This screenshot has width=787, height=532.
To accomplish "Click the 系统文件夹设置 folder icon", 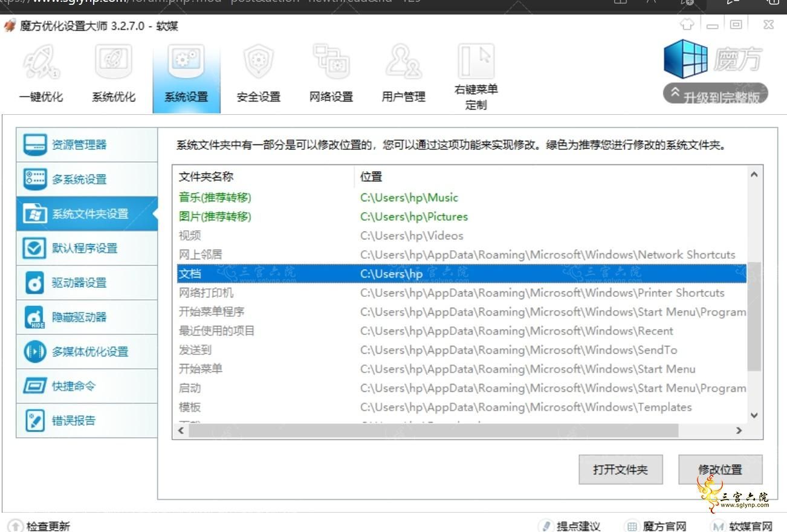I will 34,213.
